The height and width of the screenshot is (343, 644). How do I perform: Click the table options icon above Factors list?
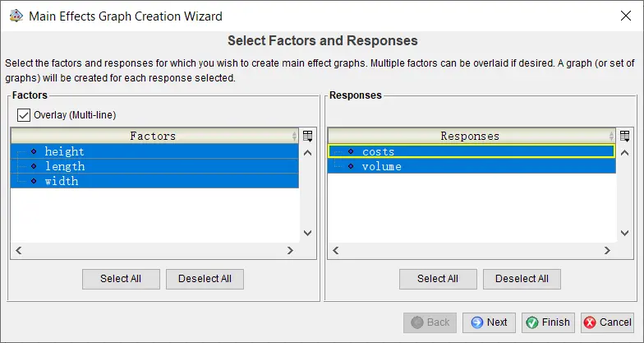tap(308, 136)
